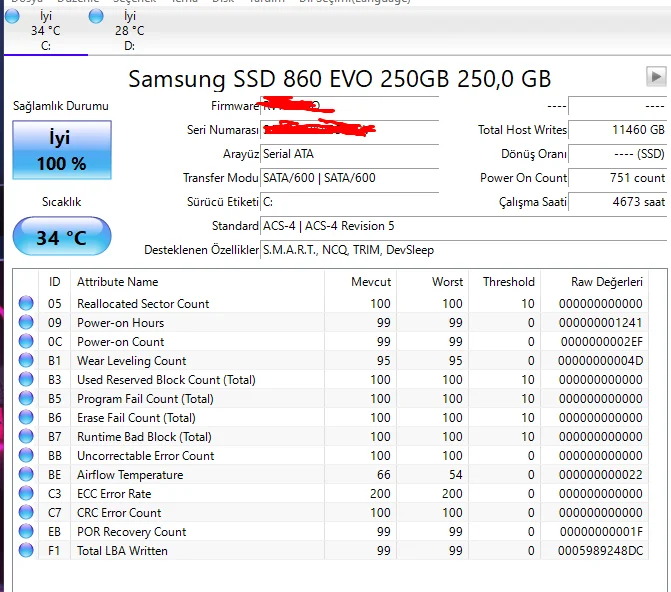Select the CRC Error Count attribute name
Screen dimensions: 671x592
(119, 512)
